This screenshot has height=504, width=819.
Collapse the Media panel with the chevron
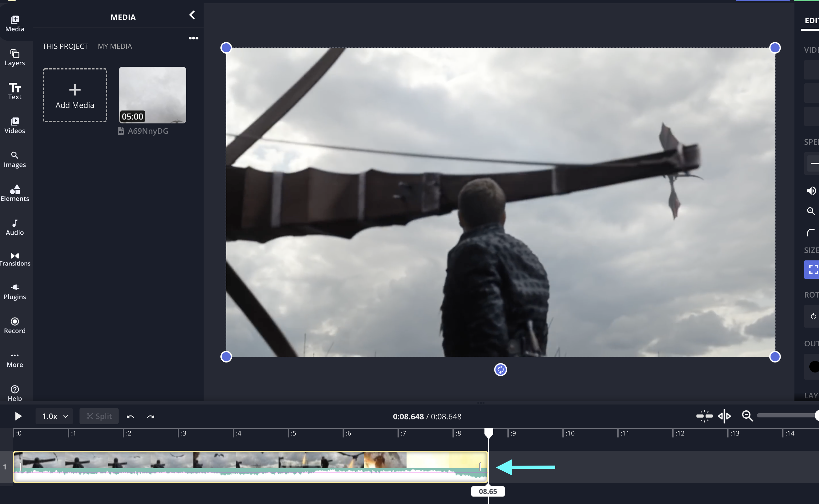192,15
